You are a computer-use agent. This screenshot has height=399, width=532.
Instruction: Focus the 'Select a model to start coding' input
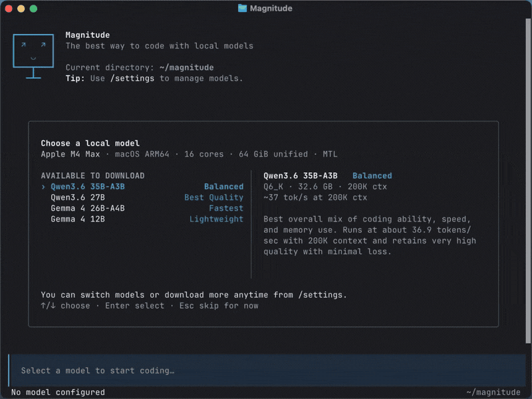pyautogui.click(x=267, y=370)
